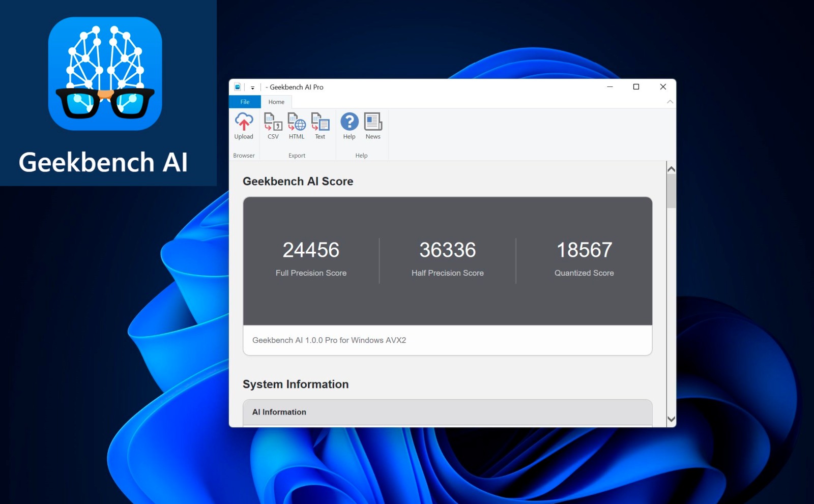
Task: Export results as HTML
Action: (x=297, y=126)
